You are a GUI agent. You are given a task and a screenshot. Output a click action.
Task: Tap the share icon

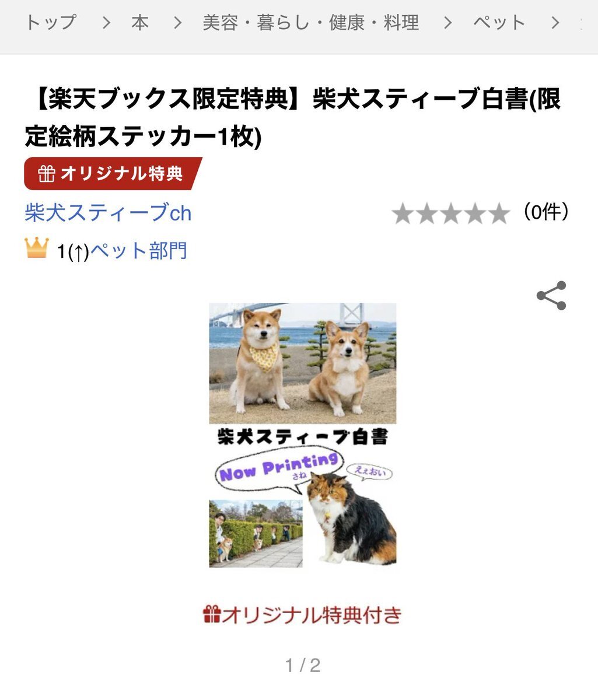coord(551,296)
